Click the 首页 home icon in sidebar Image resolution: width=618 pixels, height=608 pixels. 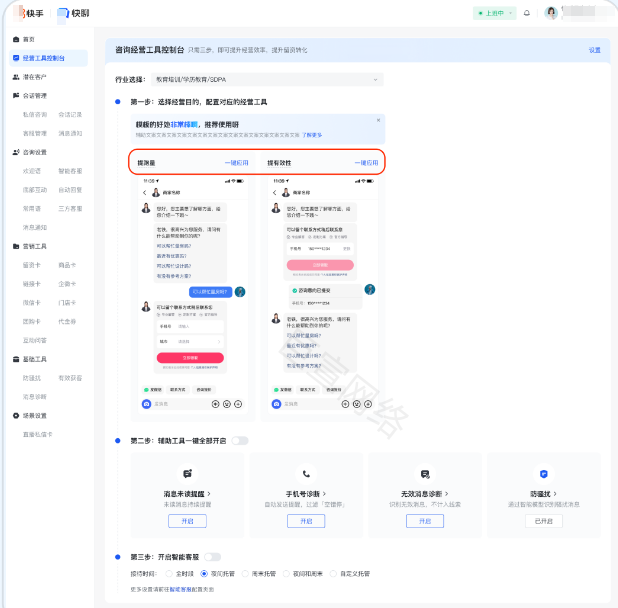(x=15, y=39)
